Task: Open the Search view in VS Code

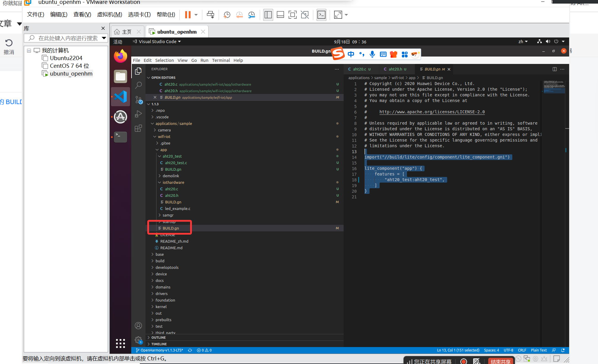Action: pyautogui.click(x=138, y=85)
